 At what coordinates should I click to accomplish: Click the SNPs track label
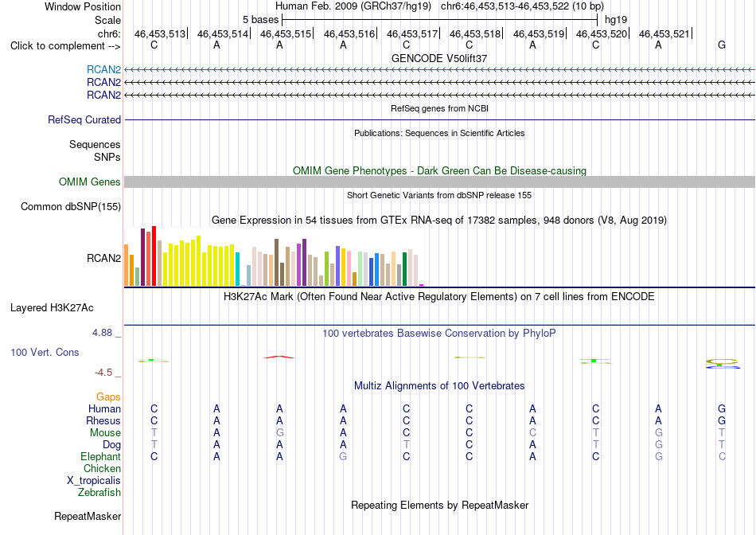(x=107, y=157)
